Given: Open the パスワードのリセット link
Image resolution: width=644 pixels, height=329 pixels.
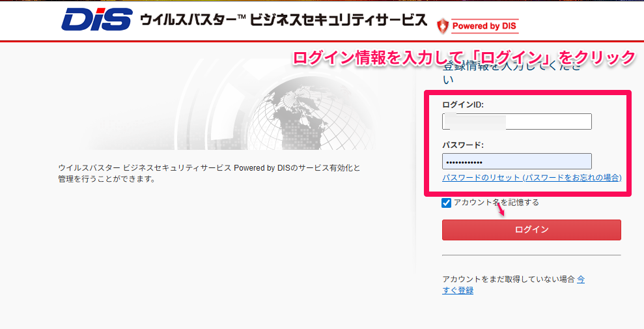Looking at the screenshot, I should pos(531,178).
